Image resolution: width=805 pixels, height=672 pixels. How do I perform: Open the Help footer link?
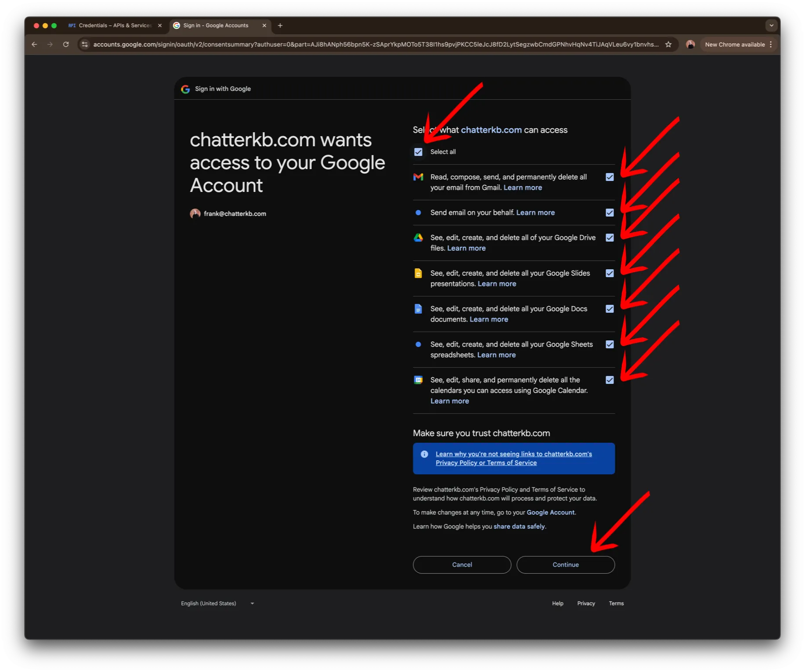click(558, 603)
